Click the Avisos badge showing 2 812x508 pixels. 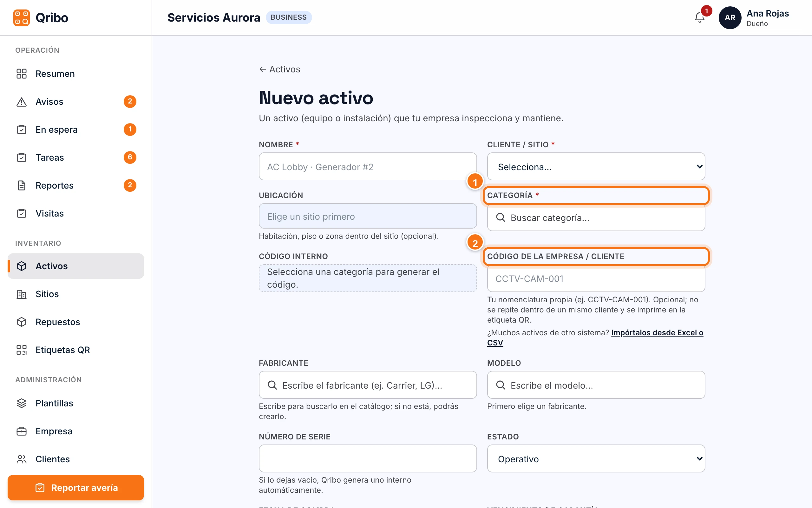pyautogui.click(x=130, y=102)
